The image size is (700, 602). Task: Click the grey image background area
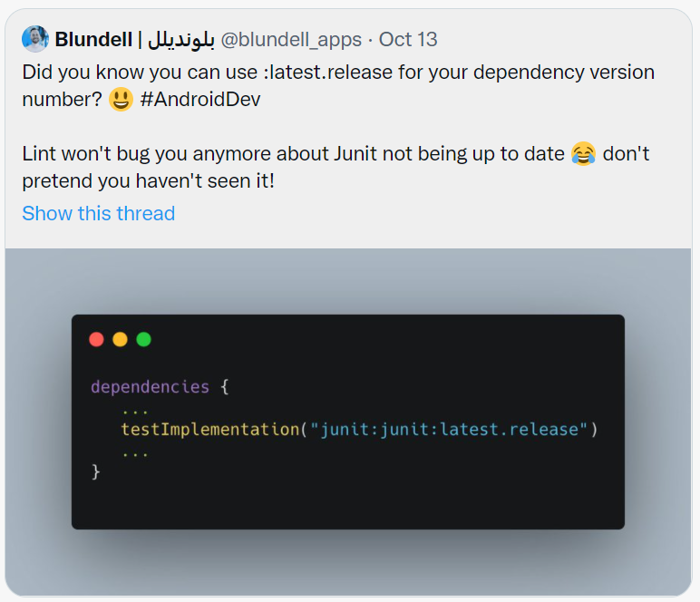pyautogui.click(x=348, y=281)
